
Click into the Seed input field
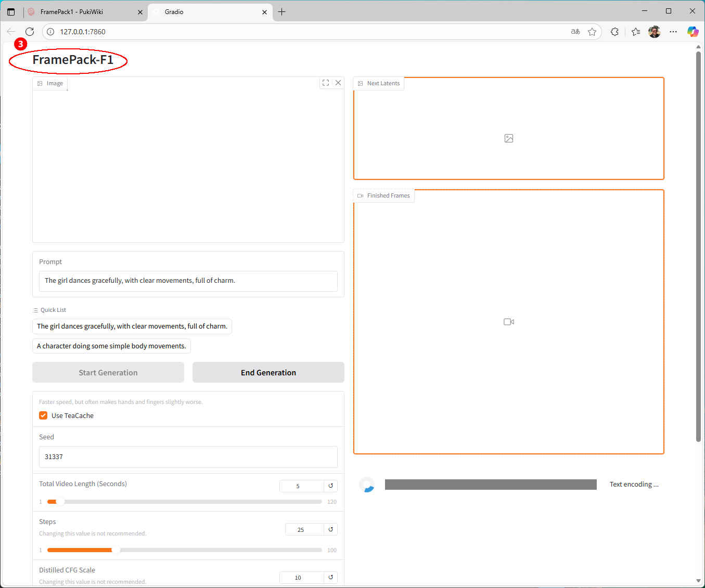tap(188, 457)
